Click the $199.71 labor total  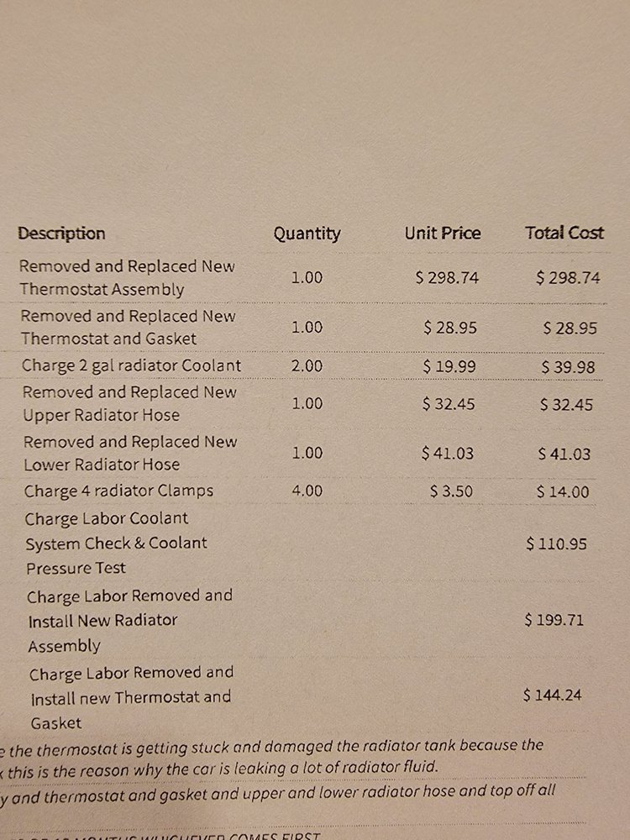click(554, 621)
